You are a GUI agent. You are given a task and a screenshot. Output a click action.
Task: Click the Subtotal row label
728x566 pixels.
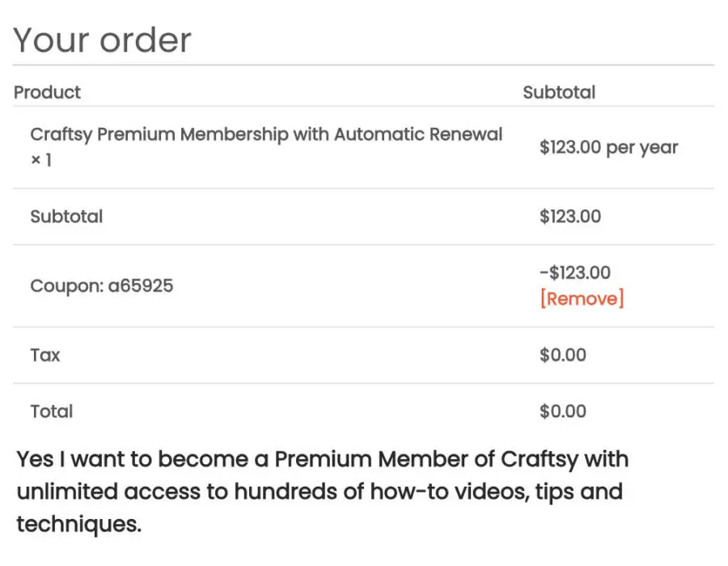coord(66,217)
